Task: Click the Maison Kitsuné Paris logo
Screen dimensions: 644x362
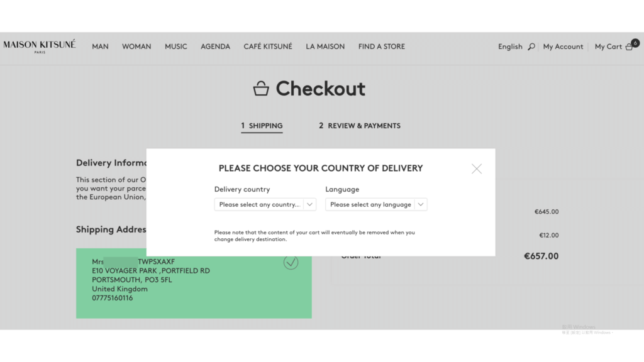Action: [40, 47]
